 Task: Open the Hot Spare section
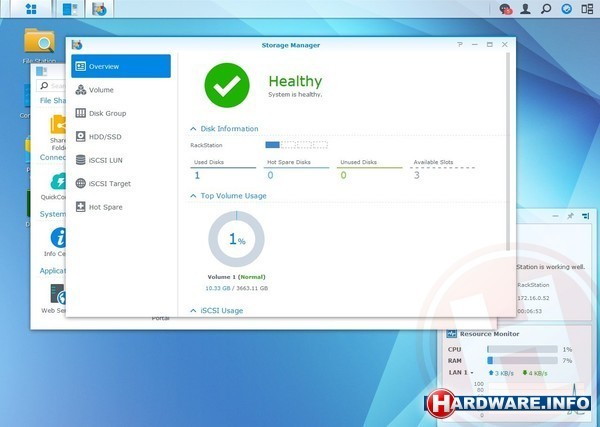pyautogui.click(x=121, y=207)
